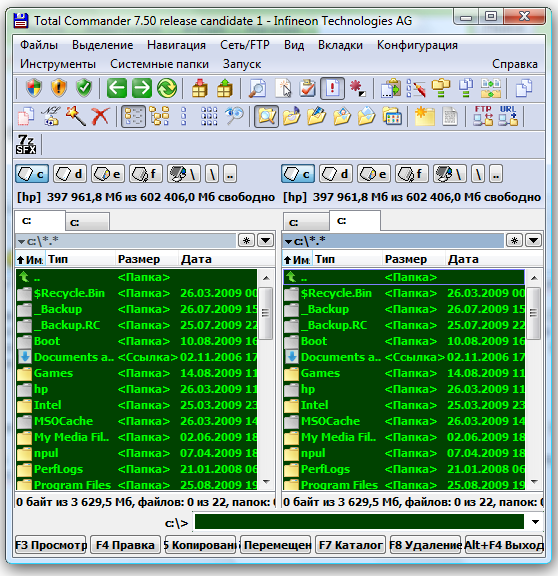Go to parent directory '..' button in right drive bar

click(x=496, y=174)
